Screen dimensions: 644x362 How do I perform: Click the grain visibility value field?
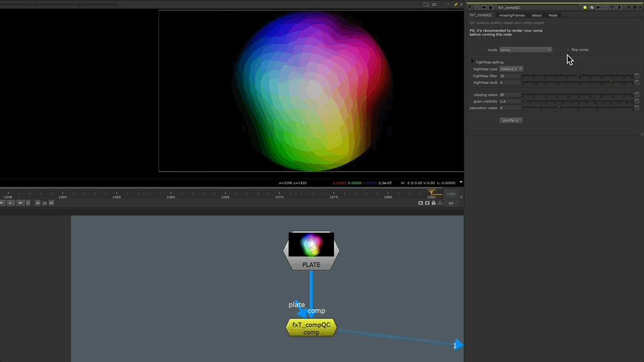coord(509,101)
